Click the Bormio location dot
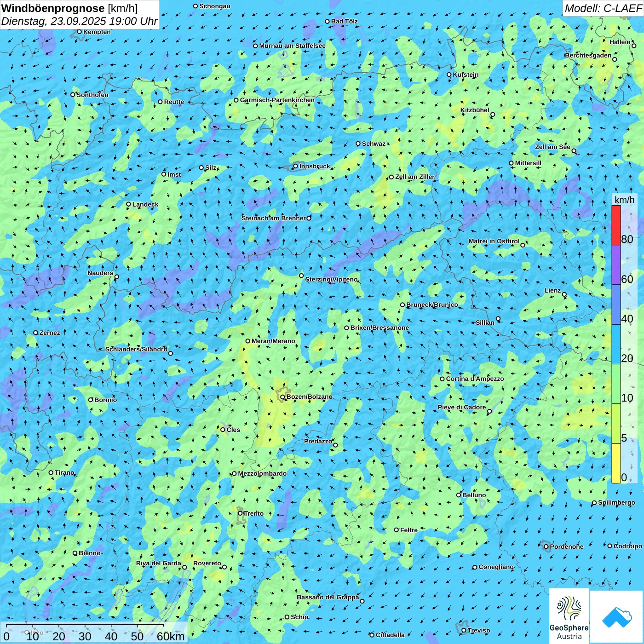 91,400
